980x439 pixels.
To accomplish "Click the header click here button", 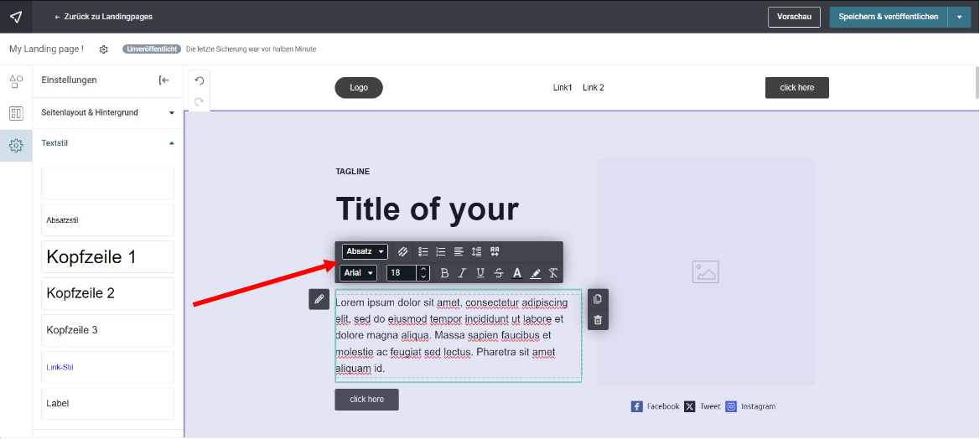I will click(797, 88).
